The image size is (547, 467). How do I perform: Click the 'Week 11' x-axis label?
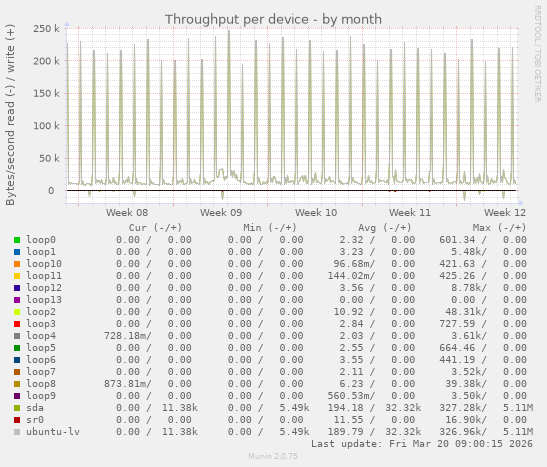coord(410,212)
